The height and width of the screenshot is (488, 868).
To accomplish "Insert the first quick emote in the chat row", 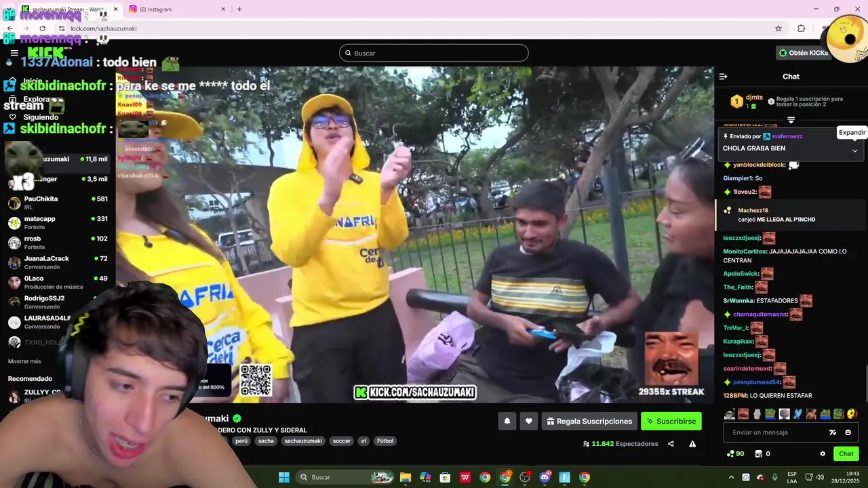I will coord(729,414).
